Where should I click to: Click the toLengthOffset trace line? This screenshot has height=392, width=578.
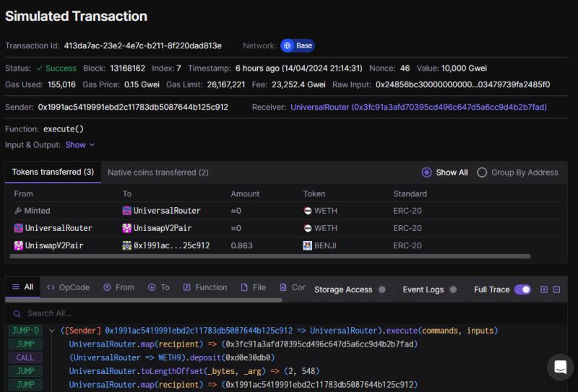pyautogui.click(x=194, y=371)
